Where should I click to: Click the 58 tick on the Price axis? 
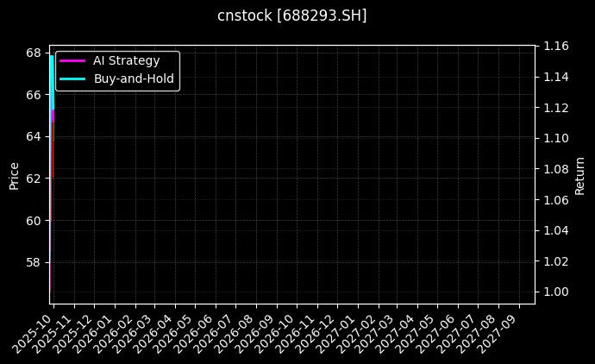tap(34, 262)
